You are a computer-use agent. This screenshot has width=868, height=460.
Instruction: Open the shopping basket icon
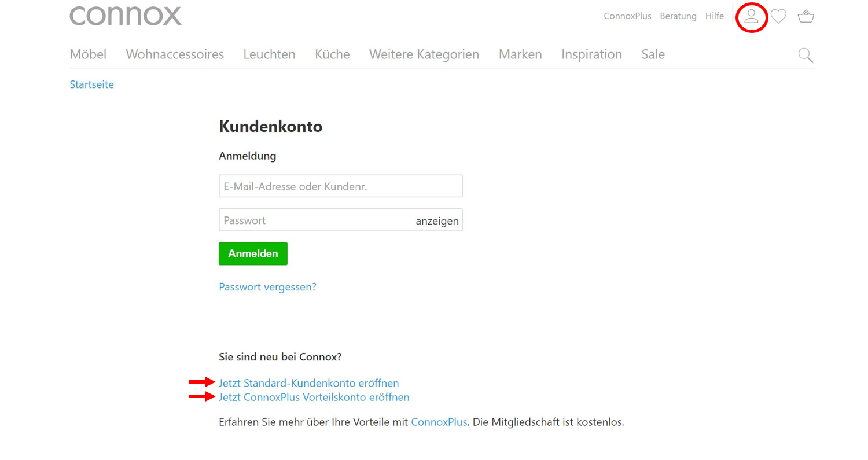pyautogui.click(x=806, y=16)
